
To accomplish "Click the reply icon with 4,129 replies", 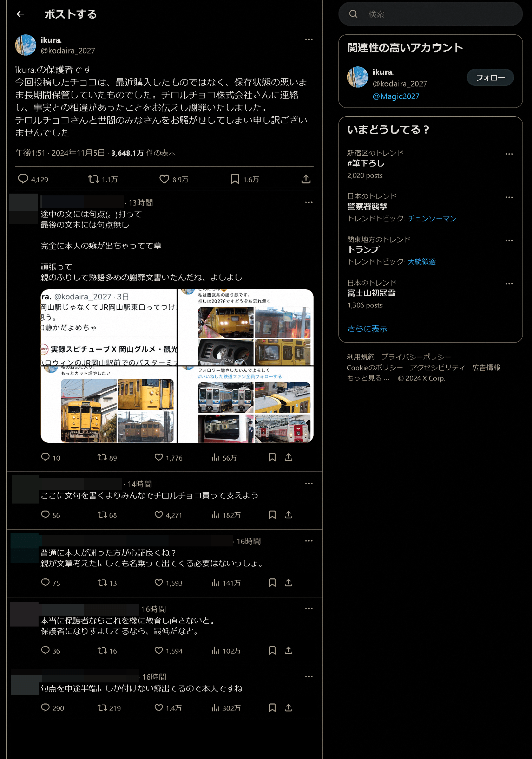I will (23, 179).
